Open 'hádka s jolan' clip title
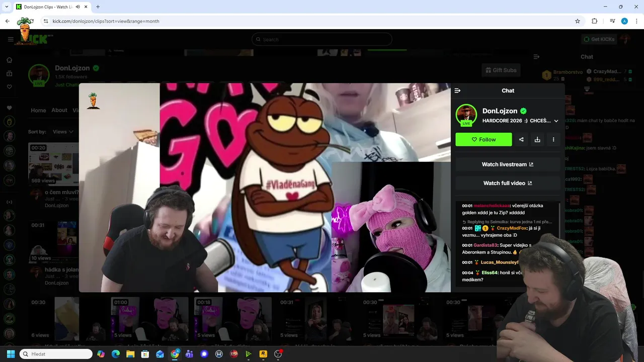Image resolution: width=644 pixels, height=362 pixels. (x=61, y=269)
